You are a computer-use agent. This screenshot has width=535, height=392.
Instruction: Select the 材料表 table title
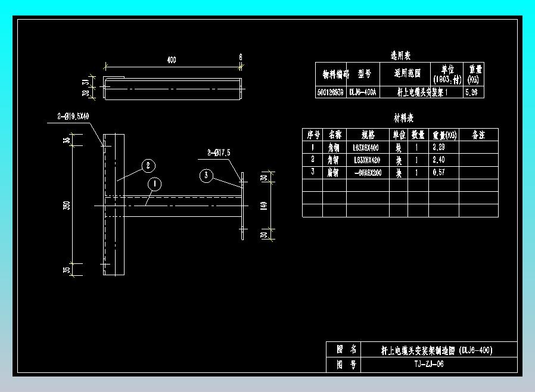[404, 118]
